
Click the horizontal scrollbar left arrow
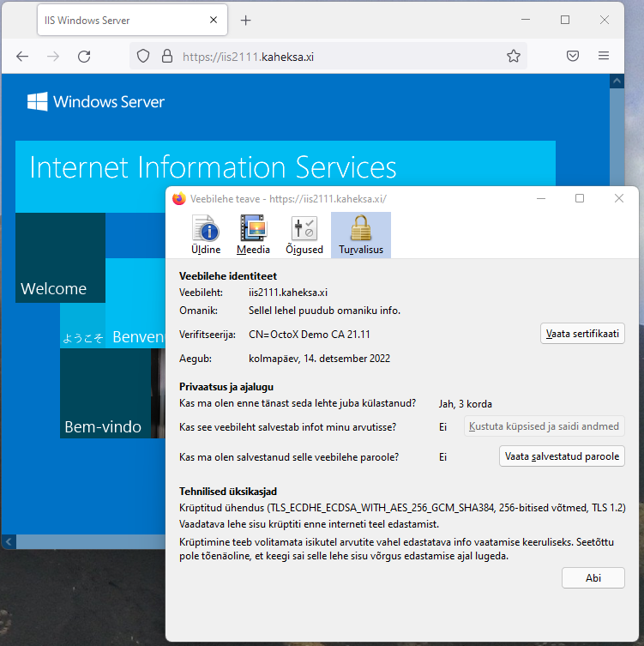click(9, 542)
